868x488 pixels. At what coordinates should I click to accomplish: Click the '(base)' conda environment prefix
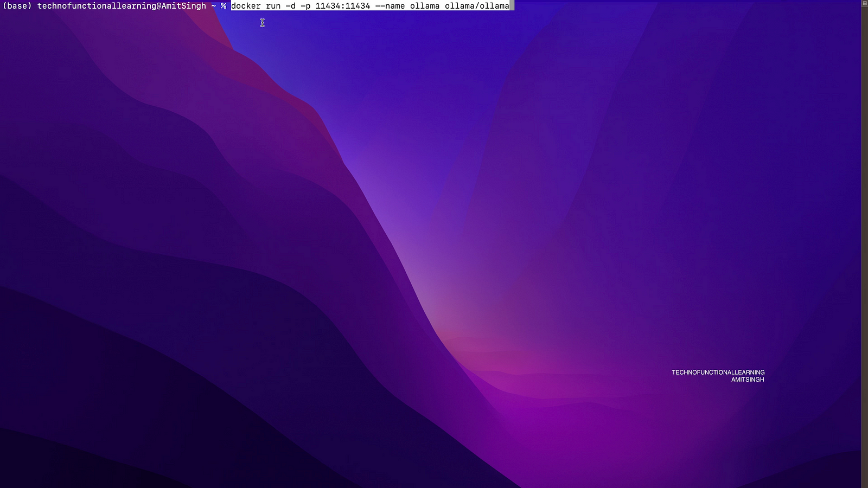tap(17, 6)
